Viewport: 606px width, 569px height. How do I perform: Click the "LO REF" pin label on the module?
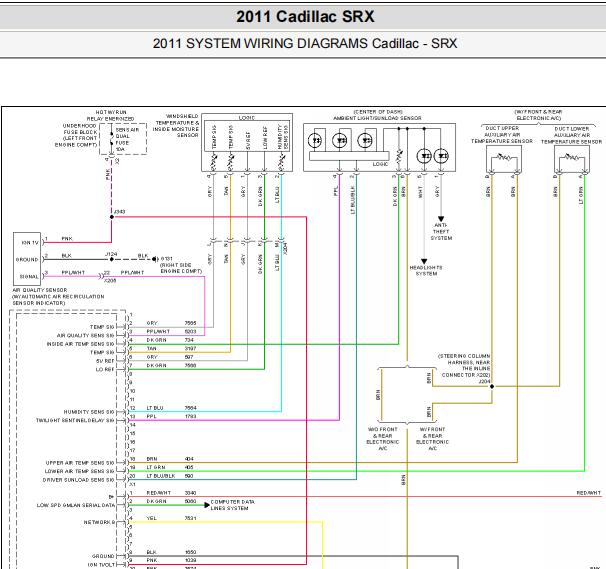tap(105, 370)
